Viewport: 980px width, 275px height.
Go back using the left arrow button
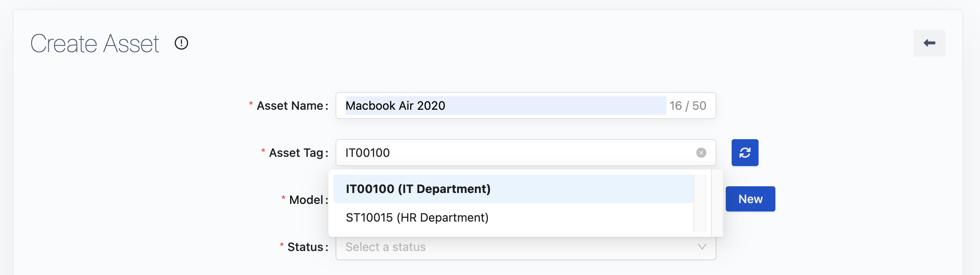tap(929, 43)
